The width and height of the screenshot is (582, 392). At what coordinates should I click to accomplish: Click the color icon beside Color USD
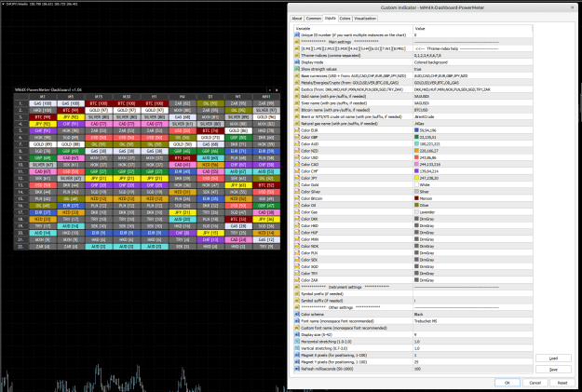pyautogui.click(x=297, y=157)
